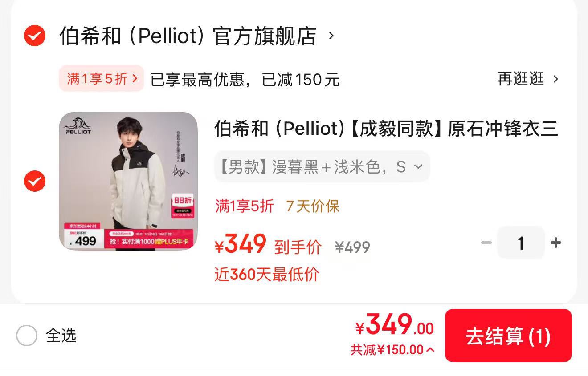Open the 伯希和 (Pelliot) 官方旗舰店 store page

[188, 36]
